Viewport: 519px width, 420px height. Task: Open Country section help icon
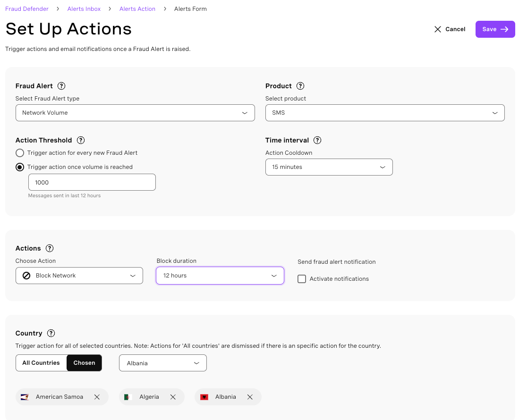click(51, 333)
